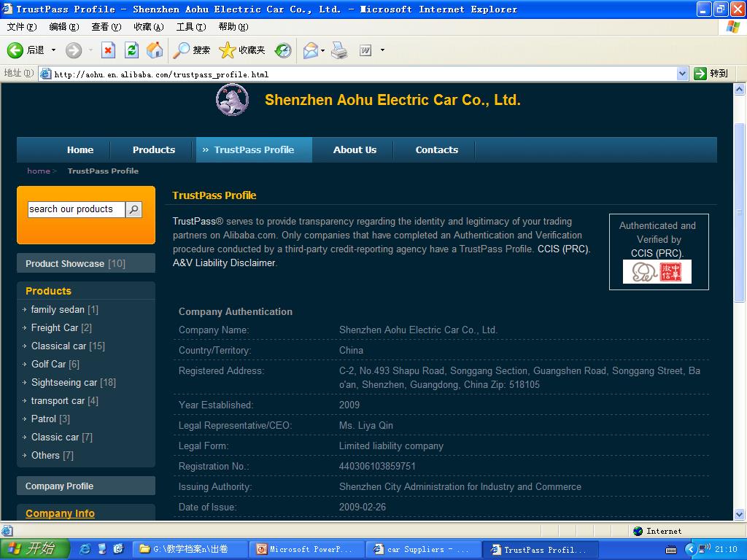747x560 pixels.
Task: Click the Mail envelope icon
Action: click(x=311, y=50)
